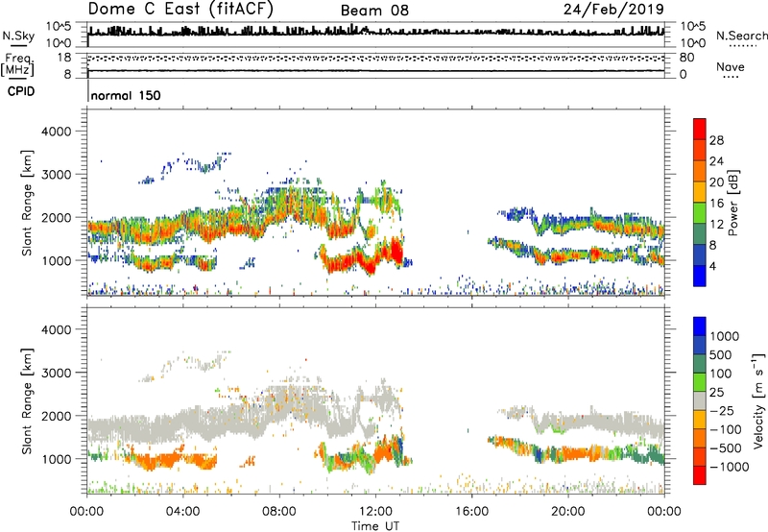
Task: Click the 'Time UT' axis label
Action: pyautogui.click(x=375, y=526)
